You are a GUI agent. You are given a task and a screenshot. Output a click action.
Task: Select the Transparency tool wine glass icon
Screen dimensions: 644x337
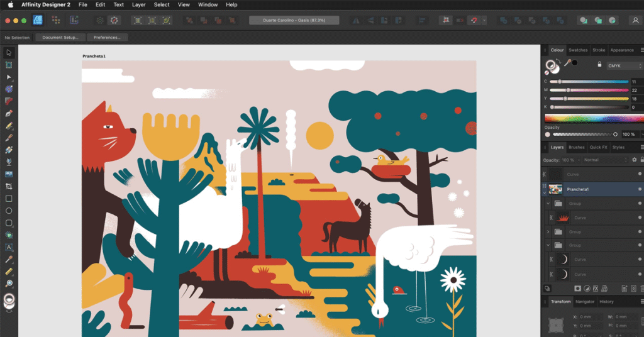(x=9, y=162)
